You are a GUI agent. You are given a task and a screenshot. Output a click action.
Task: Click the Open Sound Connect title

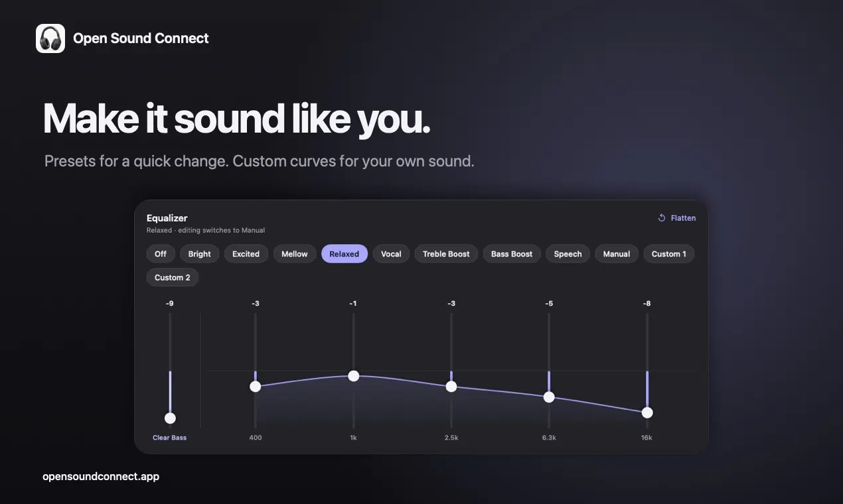click(x=141, y=38)
